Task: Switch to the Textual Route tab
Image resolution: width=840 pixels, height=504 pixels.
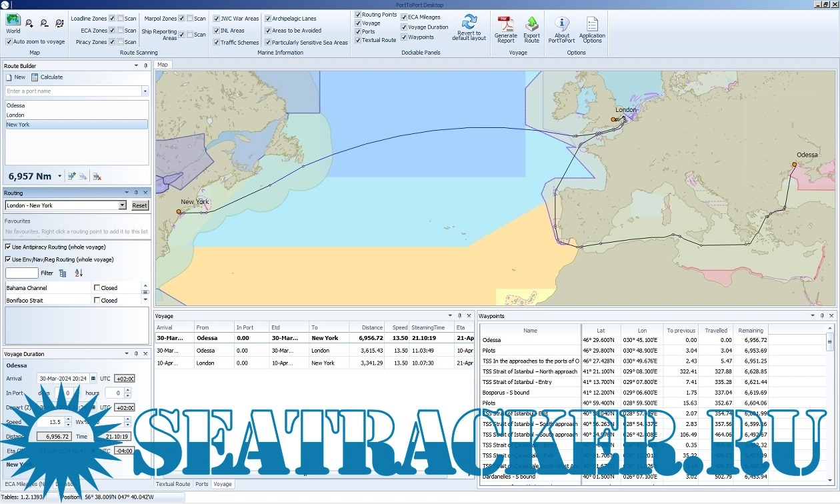Action: [173, 484]
